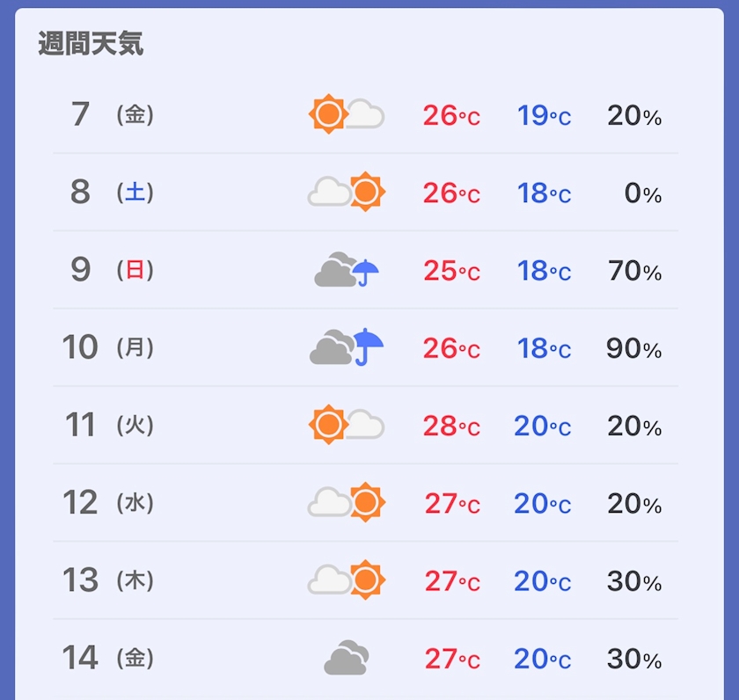This screenshot has width=739, height=700.
Task: Tap the 28°C high temperature on the 11th
Action: click(451, 426)
